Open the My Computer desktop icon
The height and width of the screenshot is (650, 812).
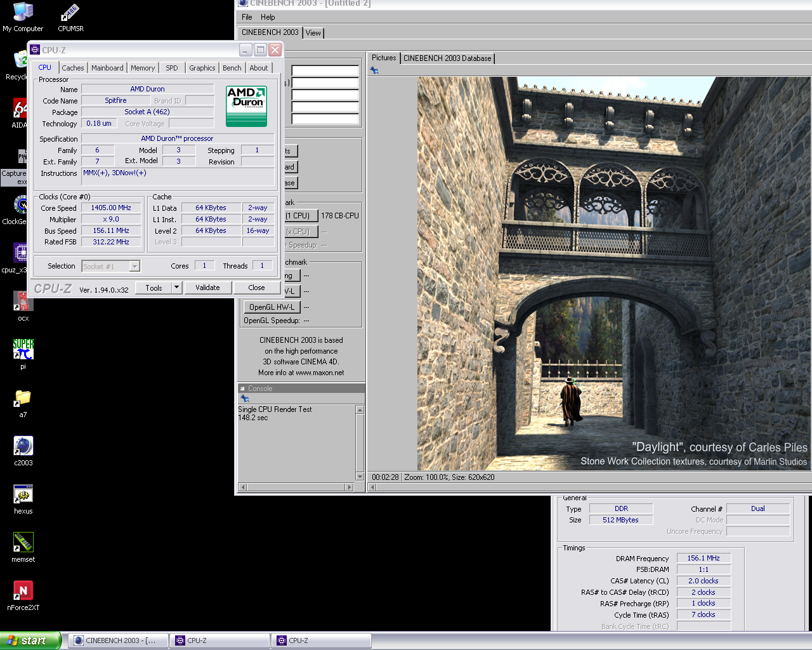(23, 17)
